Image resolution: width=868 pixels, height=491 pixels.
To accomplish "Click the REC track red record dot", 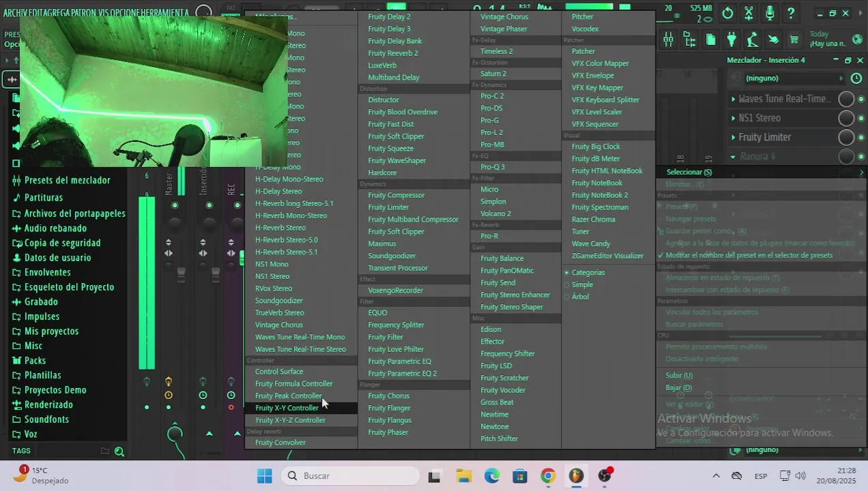I will [231, 407].
